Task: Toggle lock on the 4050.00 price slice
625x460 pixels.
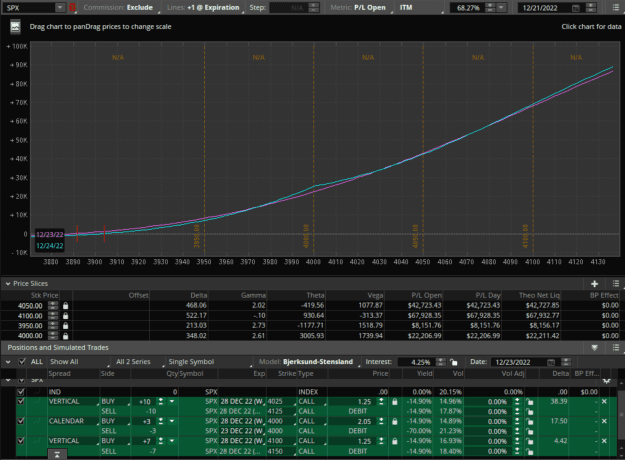Action: click(65, 306)
